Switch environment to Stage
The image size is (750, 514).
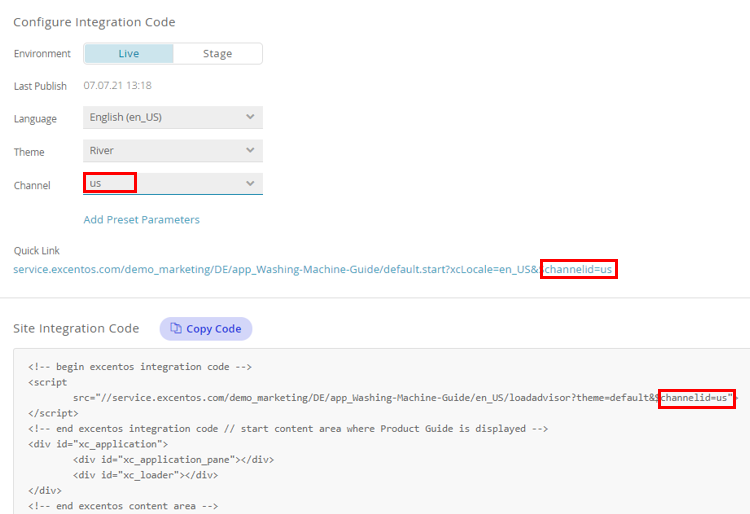click(218, 54)
